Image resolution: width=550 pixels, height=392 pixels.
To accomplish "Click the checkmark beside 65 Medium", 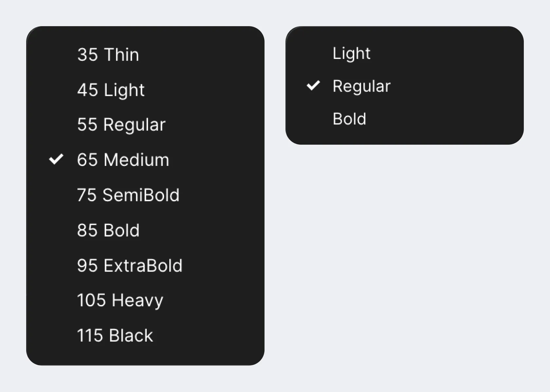I will [x=56, y=159].
